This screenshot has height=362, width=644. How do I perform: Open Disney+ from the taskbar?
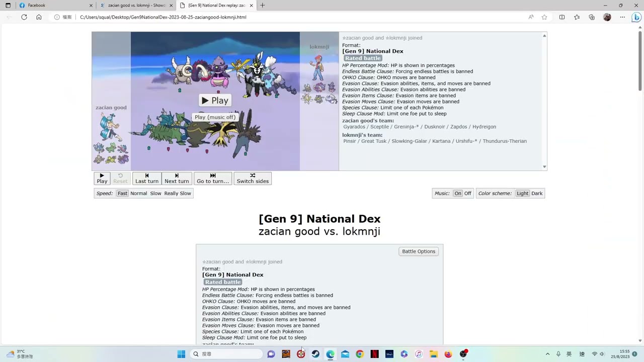389,354
